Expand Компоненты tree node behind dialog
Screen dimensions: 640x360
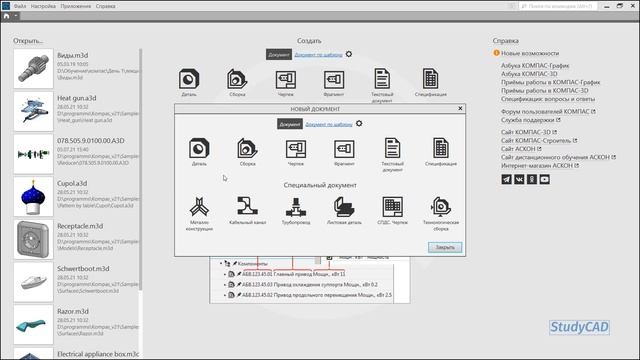[x=221, y=264]
